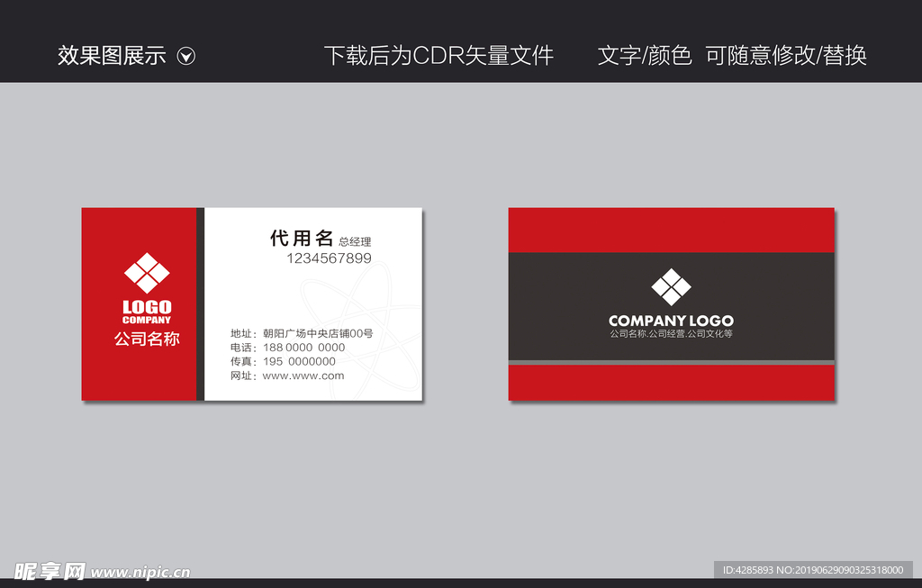Open the www.nipic.cn link
922x588 pixels.
click(x=140, y=571)
